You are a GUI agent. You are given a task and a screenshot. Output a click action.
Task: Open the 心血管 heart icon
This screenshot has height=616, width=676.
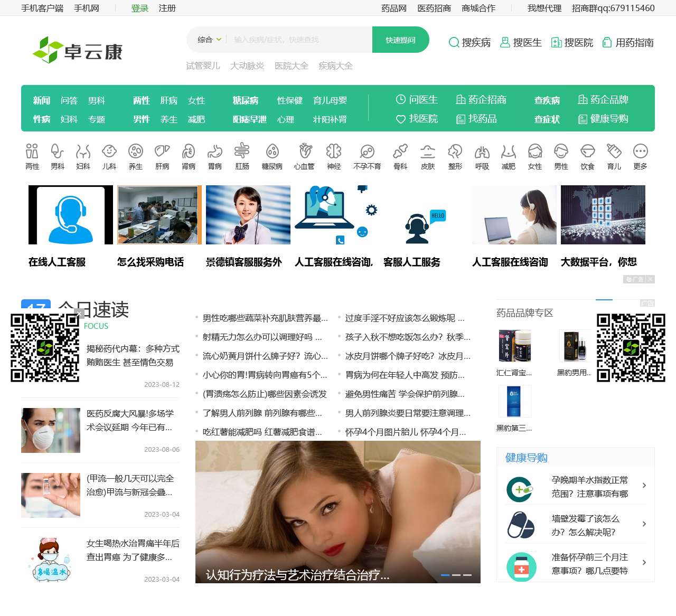click(305, 151)
